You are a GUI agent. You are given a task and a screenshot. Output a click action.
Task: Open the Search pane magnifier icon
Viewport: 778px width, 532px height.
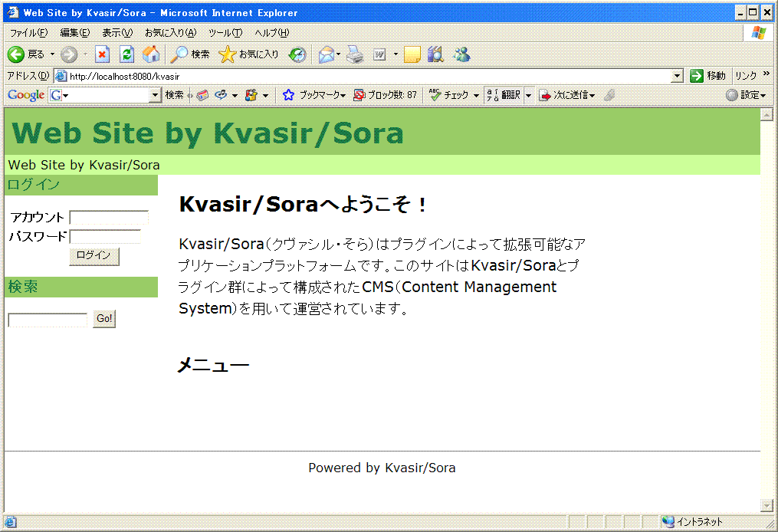(179, 54)
